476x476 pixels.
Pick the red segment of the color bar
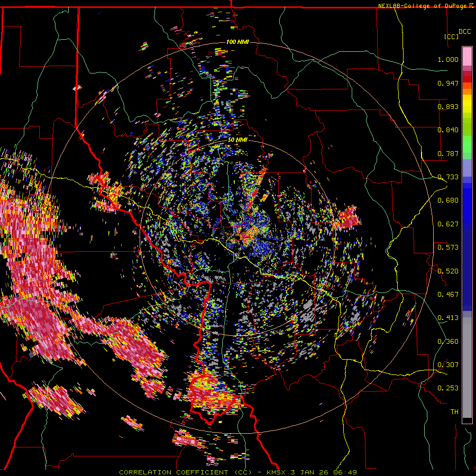(467, 79)
